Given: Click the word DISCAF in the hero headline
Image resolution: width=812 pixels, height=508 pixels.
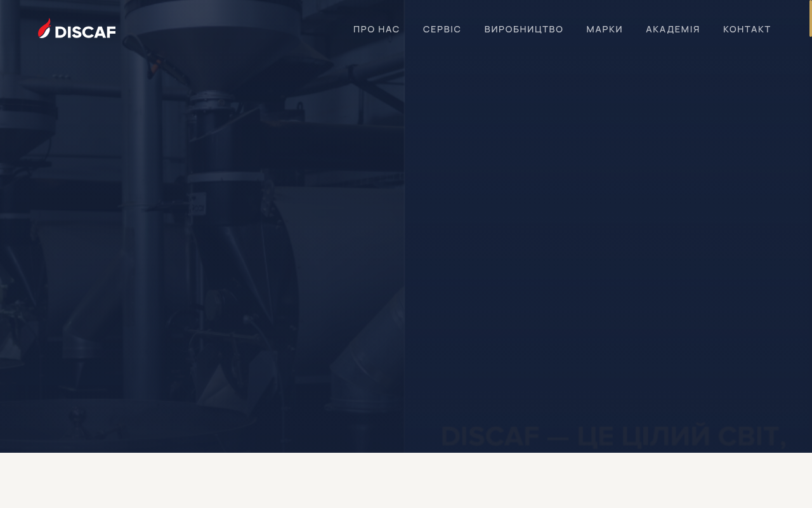Looking at the screenshot, I should tap(490, 437).
